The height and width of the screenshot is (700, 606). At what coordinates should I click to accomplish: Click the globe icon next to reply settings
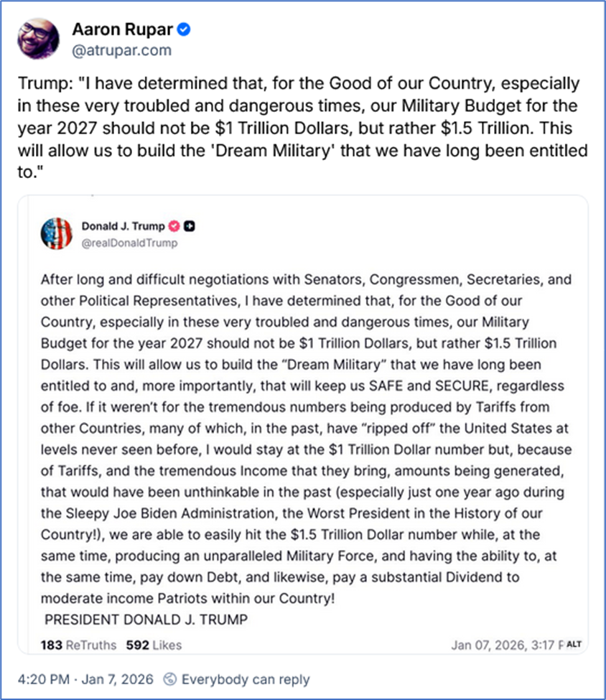[169, 678]
